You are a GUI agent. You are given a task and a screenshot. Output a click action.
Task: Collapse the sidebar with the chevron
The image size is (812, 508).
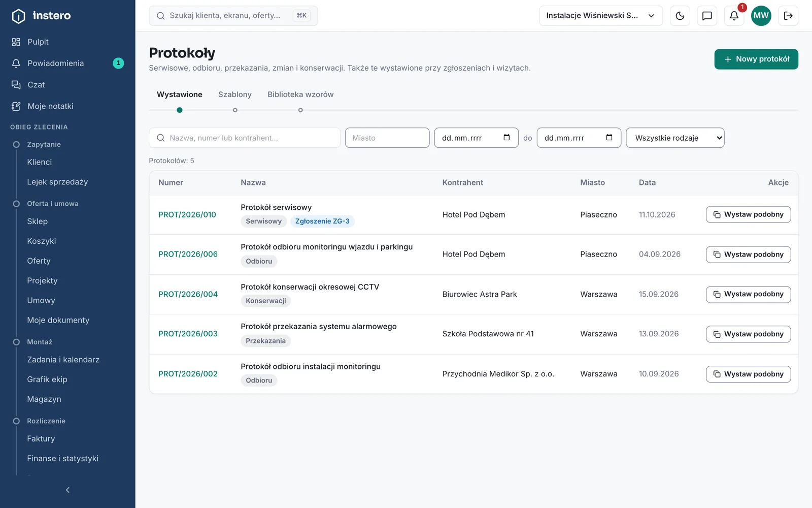[x=67, y=490]
